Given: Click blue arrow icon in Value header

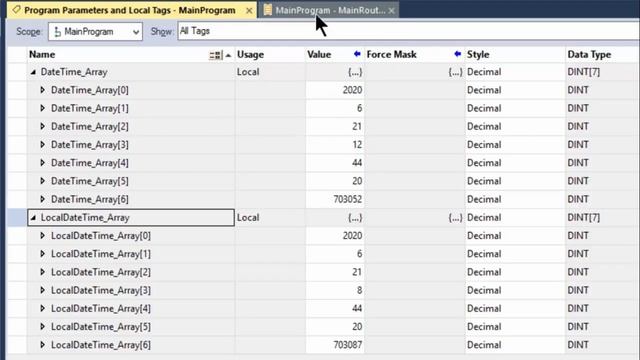Looking at the screenshot, I should pos(357,54).
